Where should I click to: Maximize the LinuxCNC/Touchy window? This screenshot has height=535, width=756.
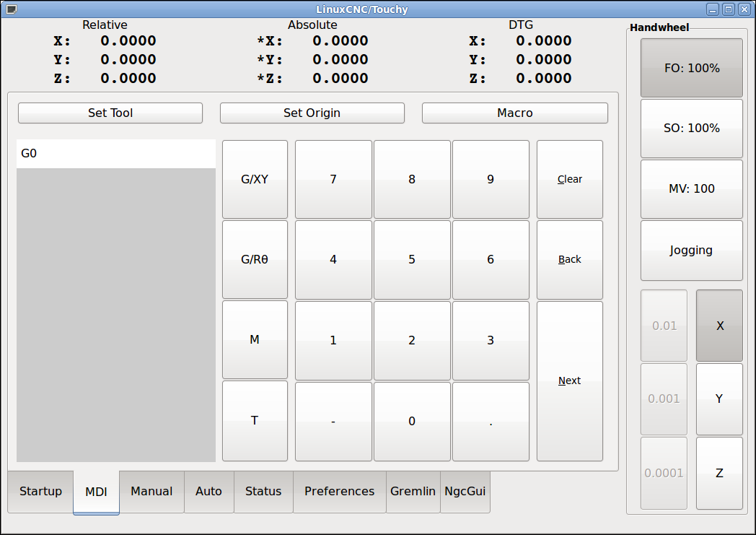(729, 9)
